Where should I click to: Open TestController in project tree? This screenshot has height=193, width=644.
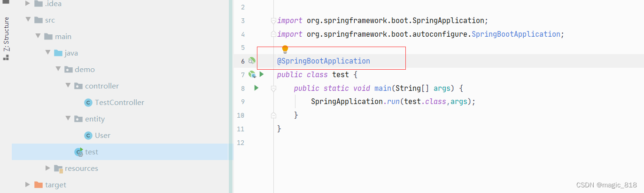[119, 103]
